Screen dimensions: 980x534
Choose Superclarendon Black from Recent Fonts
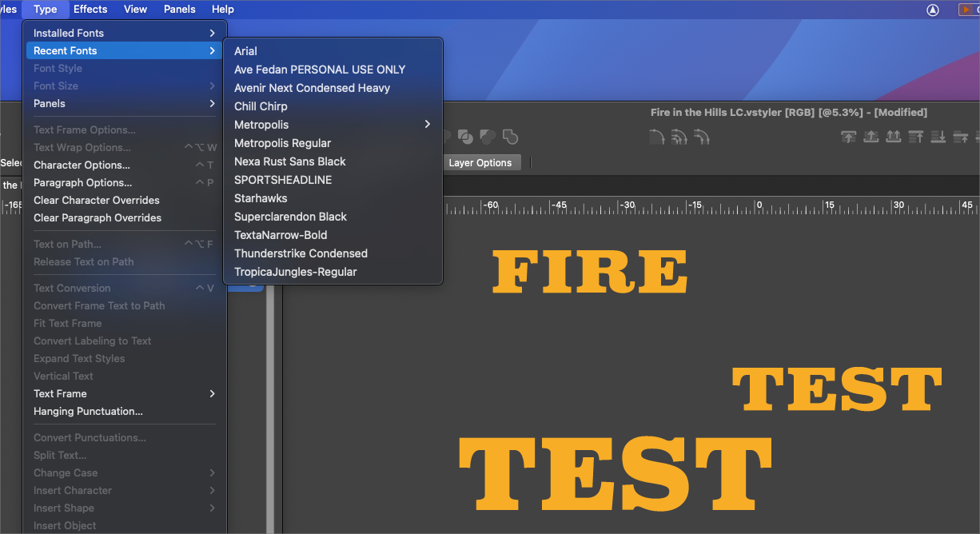[290, 217]
